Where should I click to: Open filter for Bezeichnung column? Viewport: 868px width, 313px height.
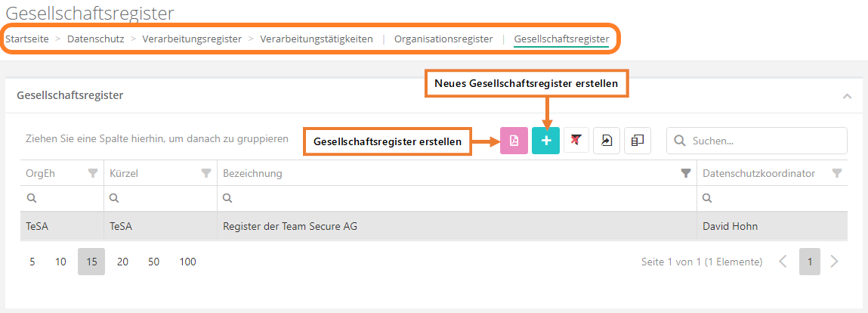(686, 174)
